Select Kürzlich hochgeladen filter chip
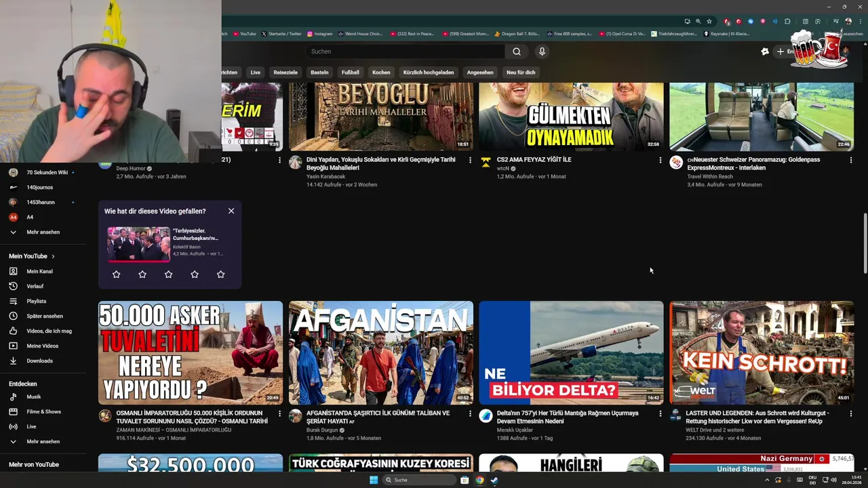 [429, 73]
